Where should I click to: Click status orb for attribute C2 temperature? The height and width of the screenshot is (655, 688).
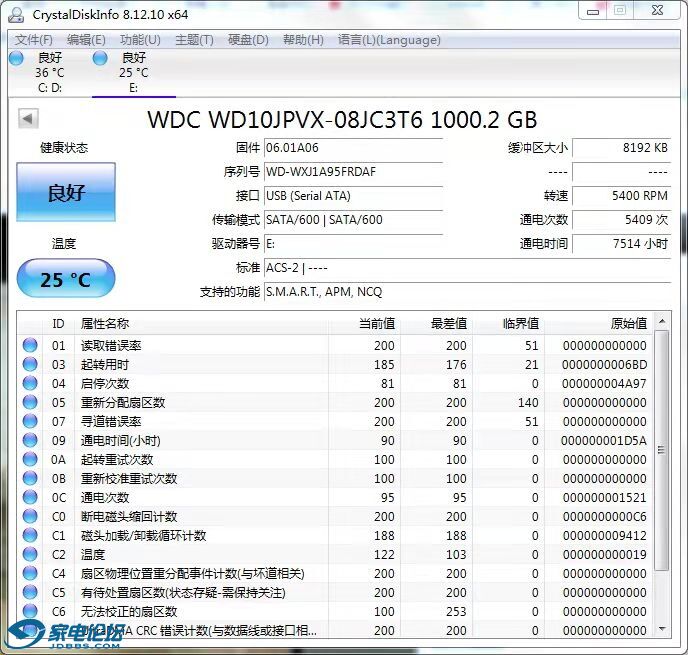coord(30,555)
